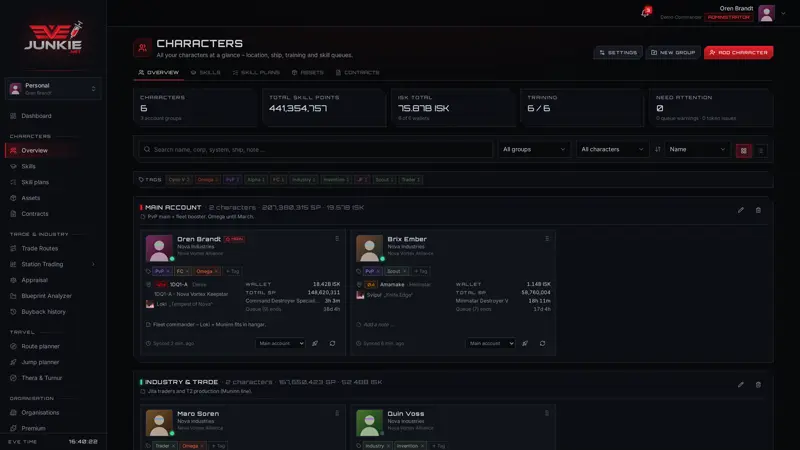Delete the Main Account group trash icon
This screenshot has height=450, width=800.
point(758,210)
